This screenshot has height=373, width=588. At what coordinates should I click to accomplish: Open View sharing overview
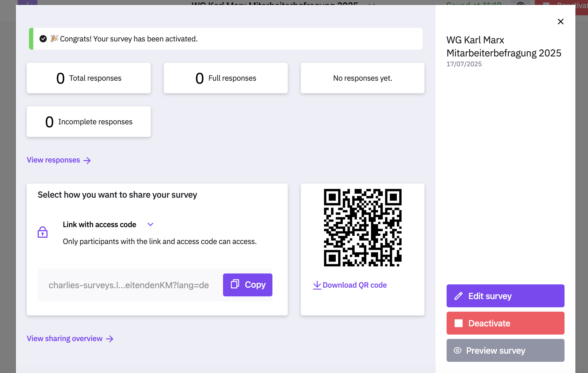click(x=65, y=339)
